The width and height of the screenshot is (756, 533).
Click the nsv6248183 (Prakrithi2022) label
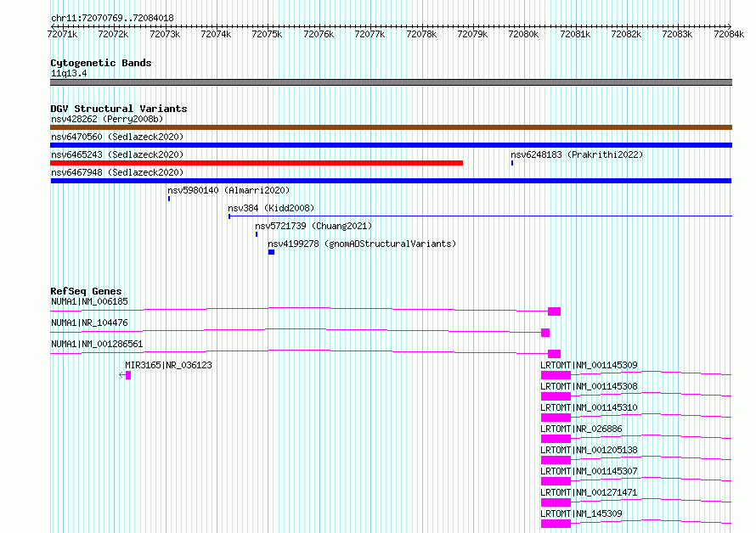tap(577, 154)
